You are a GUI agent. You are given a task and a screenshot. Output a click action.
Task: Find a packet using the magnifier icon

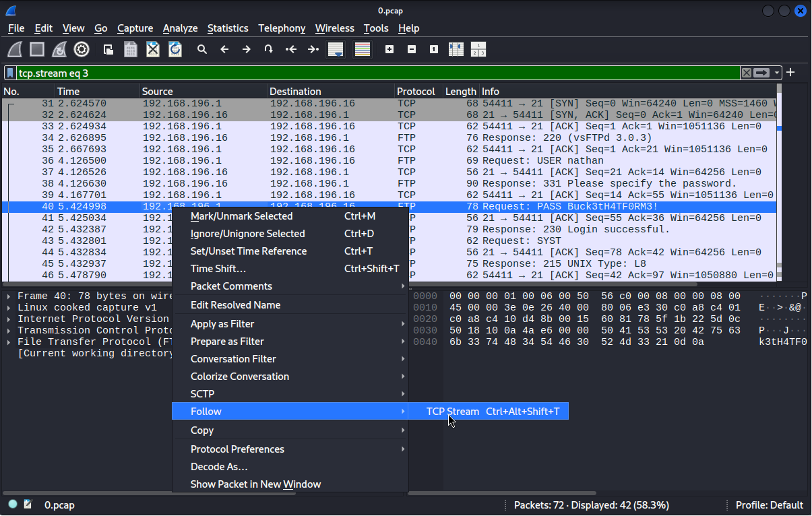pos(202,49)
